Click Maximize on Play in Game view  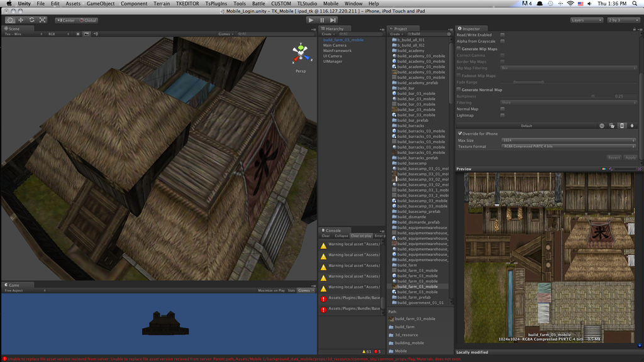(271, 290)
